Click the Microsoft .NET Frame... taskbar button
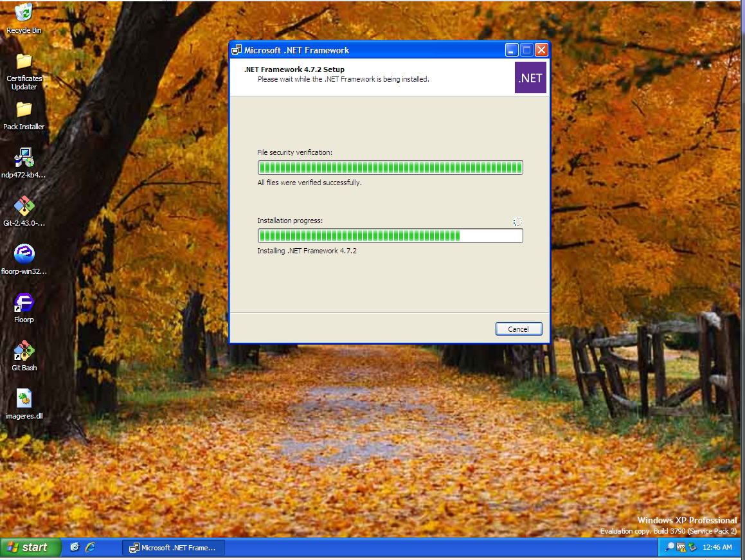Screen dimensions: 745x560 [x=174, y=548]
